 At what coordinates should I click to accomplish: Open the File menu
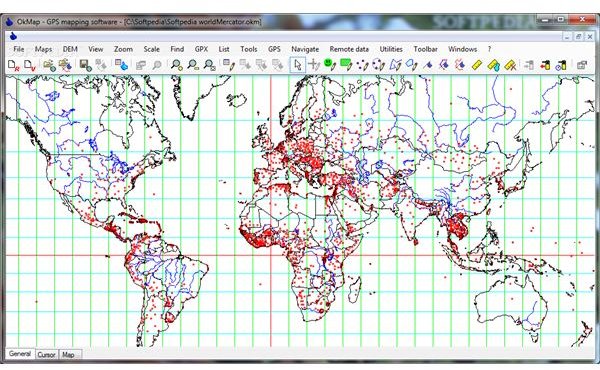click(x=18, y=49)
